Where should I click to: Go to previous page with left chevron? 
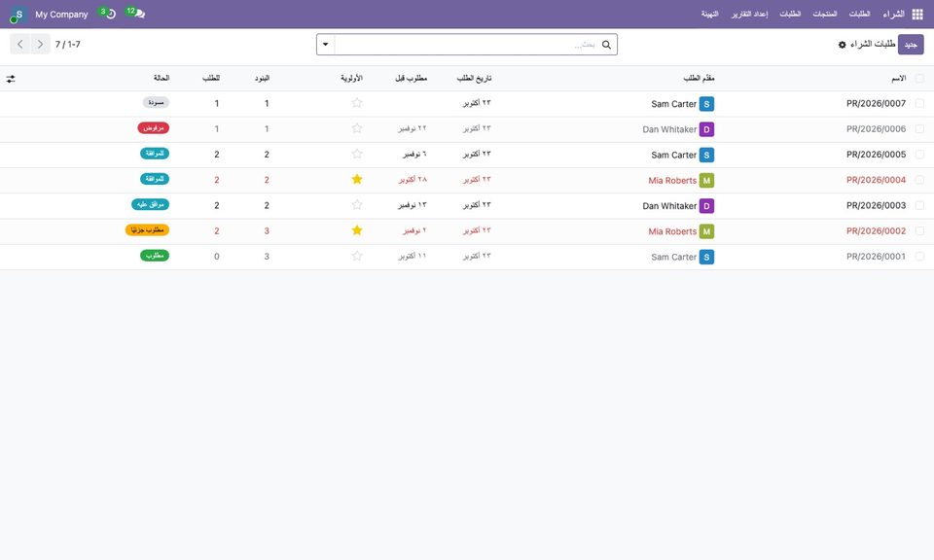point(20,44)
